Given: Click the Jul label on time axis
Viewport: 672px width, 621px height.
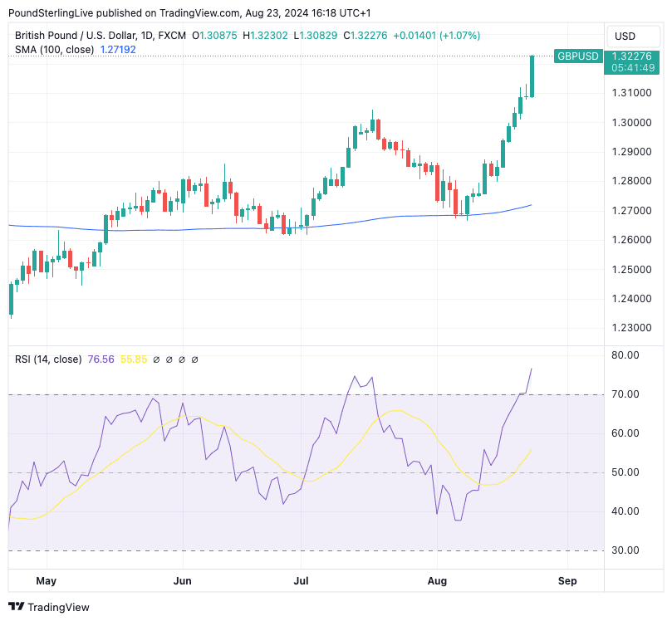Looking at the screenshot, I should pyautogui.click(x=302, y=580).
